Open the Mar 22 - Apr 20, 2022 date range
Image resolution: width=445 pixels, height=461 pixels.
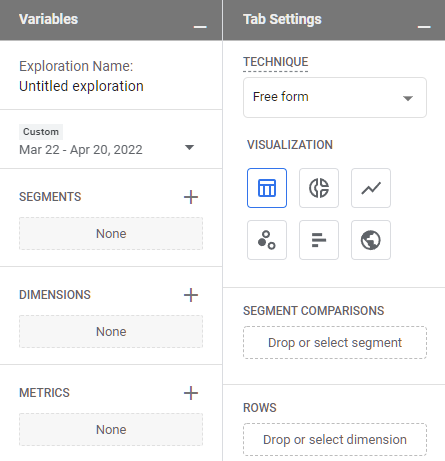81,150
